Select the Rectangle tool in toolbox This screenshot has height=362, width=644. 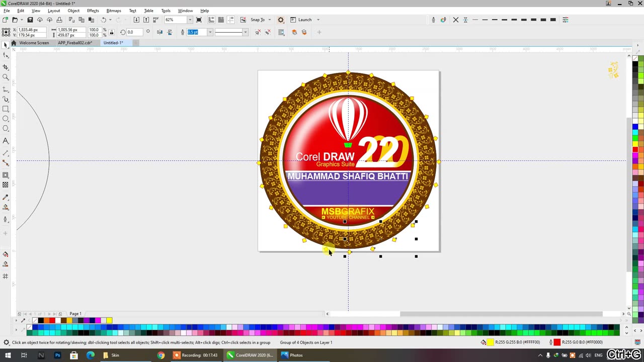pyautogui.click(x=6, y=109)
